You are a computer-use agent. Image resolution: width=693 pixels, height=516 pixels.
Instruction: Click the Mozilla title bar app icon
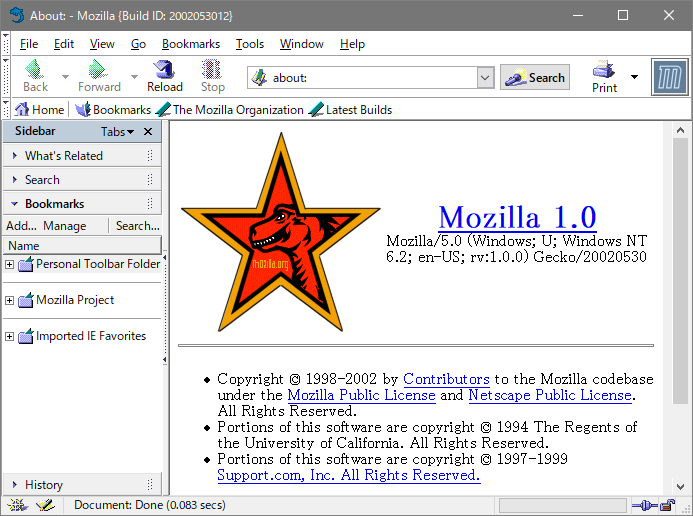[x=17, y=15]
